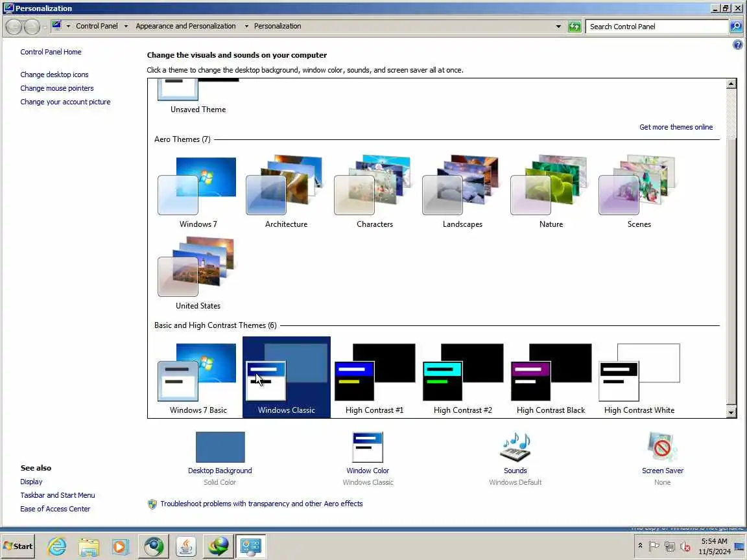Viewport: 747px width, 560px height.
Task: Choose the High Contrast Black theme
Action: tap(551, 378)
